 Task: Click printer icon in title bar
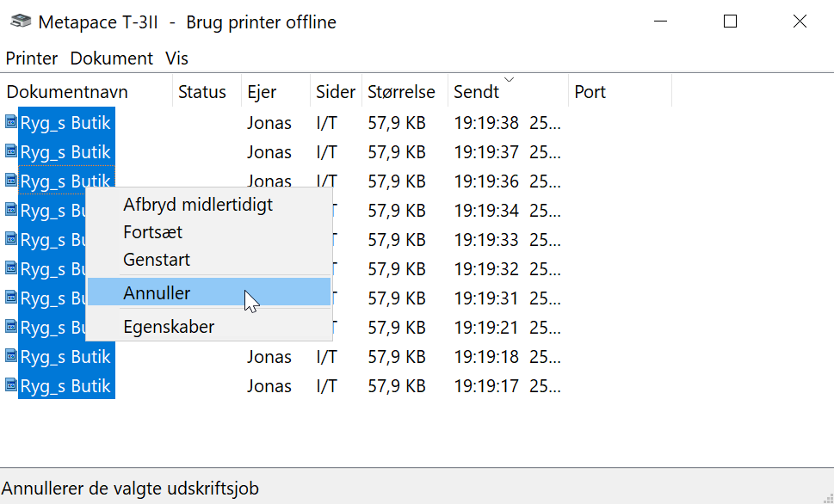16,22
